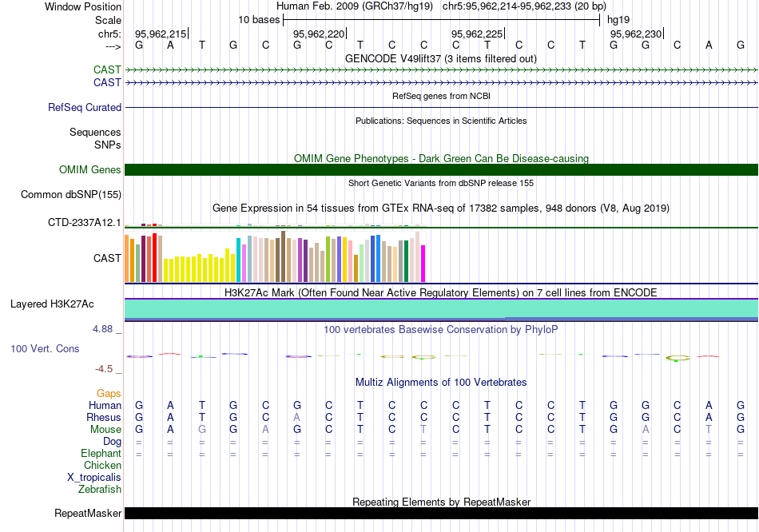
Task: Open the Common dbSNP(155) track label
Action: [x=70, y=194]
